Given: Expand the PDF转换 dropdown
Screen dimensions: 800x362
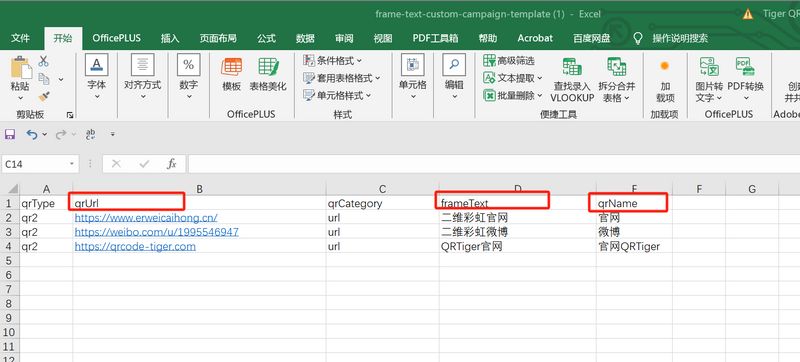Looking at the screenshot, I should click(x=745, y=98).
